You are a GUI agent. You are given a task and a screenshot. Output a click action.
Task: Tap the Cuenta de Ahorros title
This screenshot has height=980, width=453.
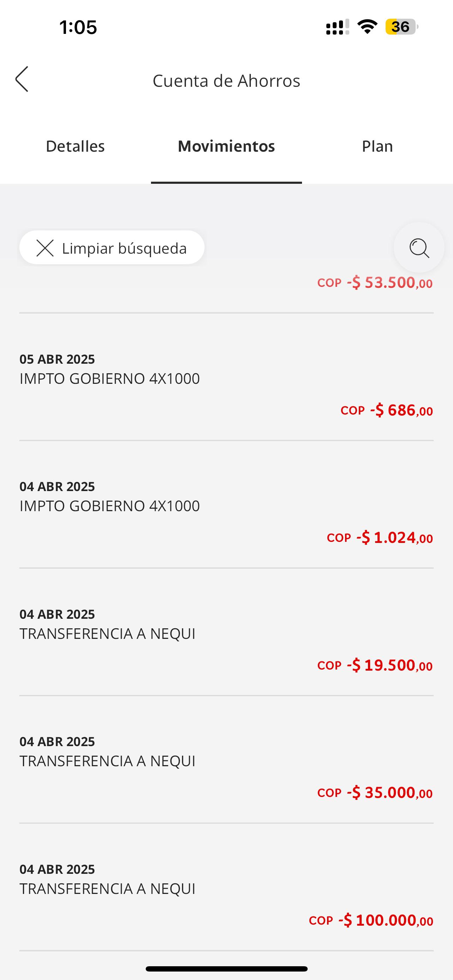click(226, 81)
